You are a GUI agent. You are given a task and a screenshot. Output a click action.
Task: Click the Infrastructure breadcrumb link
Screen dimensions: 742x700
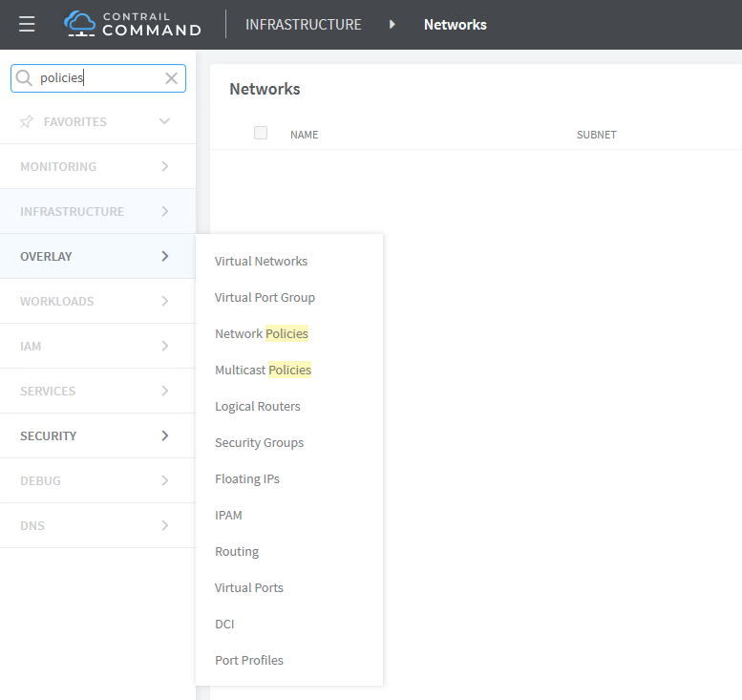click(x=303, y=25)
